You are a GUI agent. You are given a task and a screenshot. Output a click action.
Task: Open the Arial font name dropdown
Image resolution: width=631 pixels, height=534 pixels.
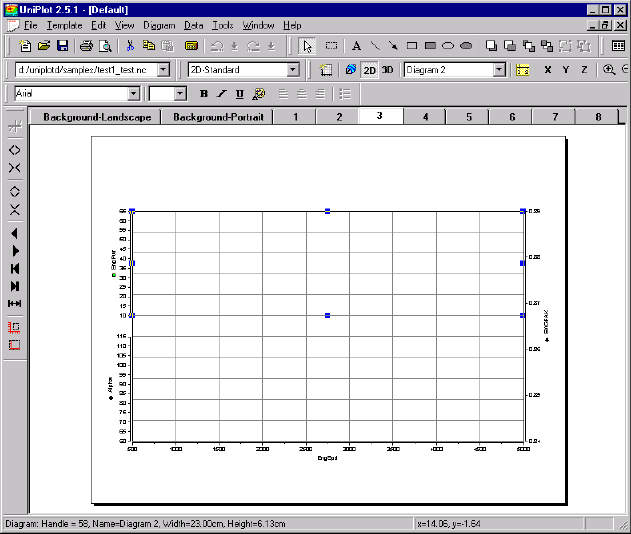click(133, 93)
